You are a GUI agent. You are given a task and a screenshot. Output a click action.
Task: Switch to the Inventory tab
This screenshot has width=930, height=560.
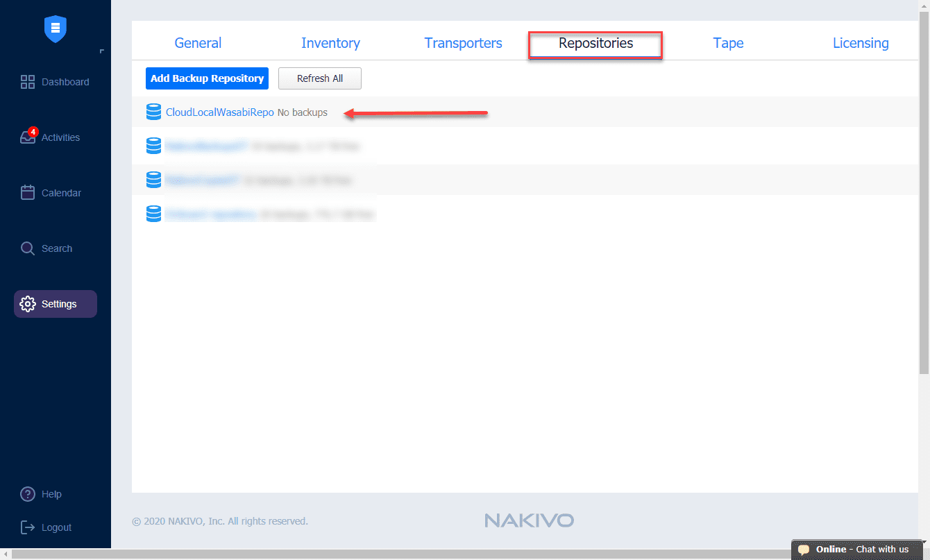330,43
